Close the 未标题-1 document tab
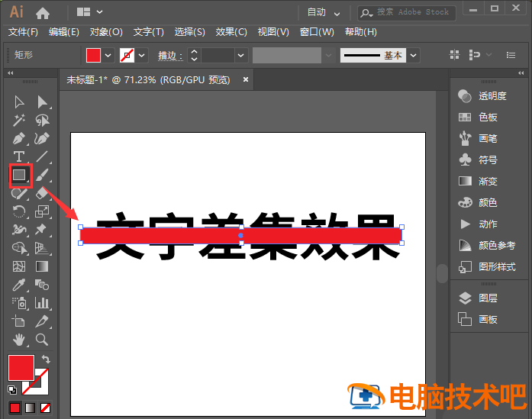Viewport: 532px width, 419px height. tap(246, 79)
